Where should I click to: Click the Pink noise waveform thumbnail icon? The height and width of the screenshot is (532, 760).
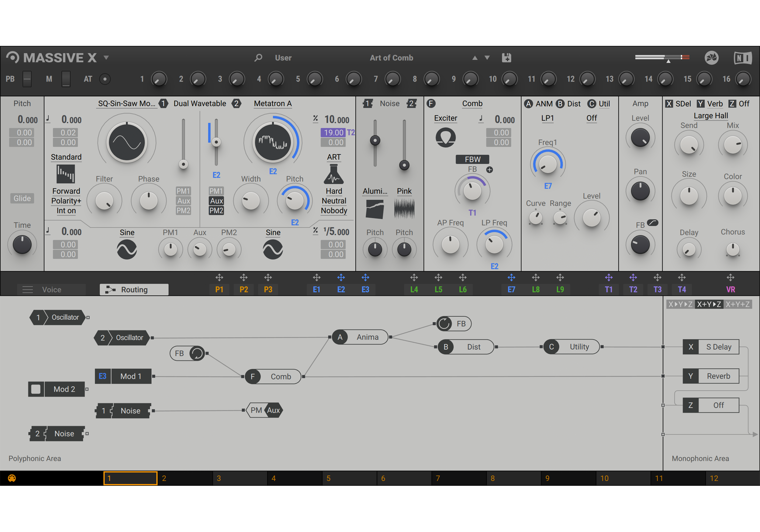click(404, 209)
